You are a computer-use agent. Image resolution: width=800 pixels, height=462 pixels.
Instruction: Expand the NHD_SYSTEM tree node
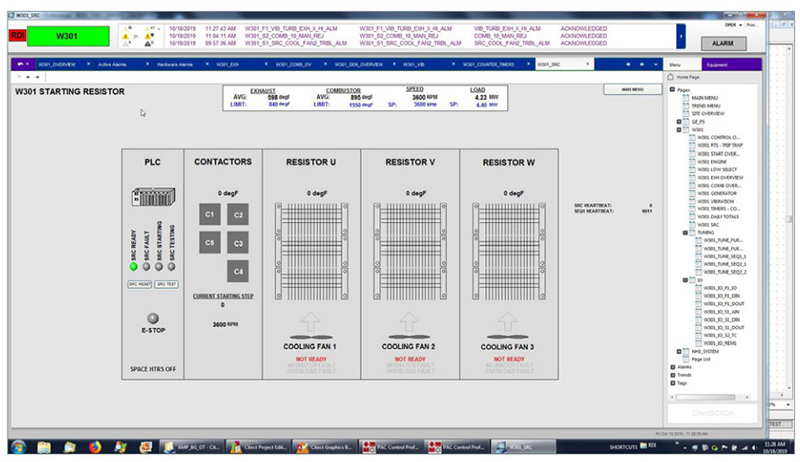click(x=679, y=351)
